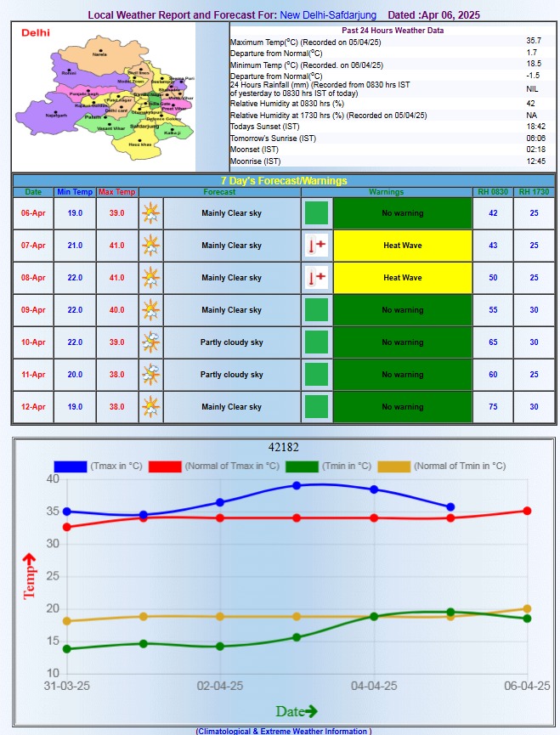This screenshot has height=735, width=560.
Task: Click the 7 Day's Forecast/Warnings title
Action: (284, 181)
